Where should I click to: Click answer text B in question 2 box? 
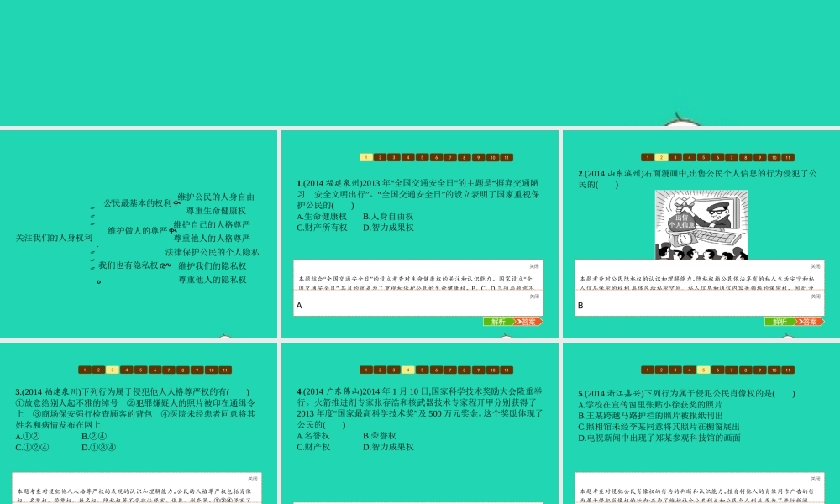click(x=580, y=306)
